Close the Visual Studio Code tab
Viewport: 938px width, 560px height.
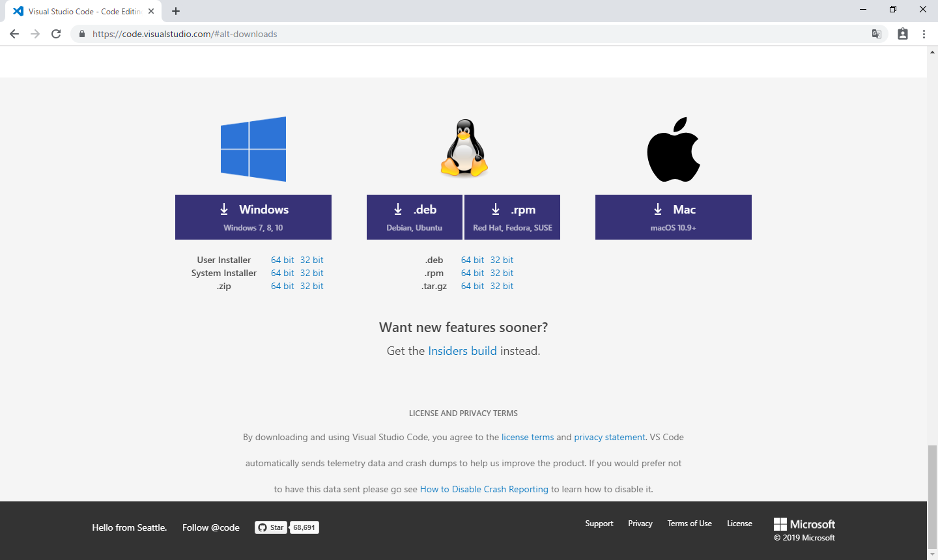tap(151, 11)
